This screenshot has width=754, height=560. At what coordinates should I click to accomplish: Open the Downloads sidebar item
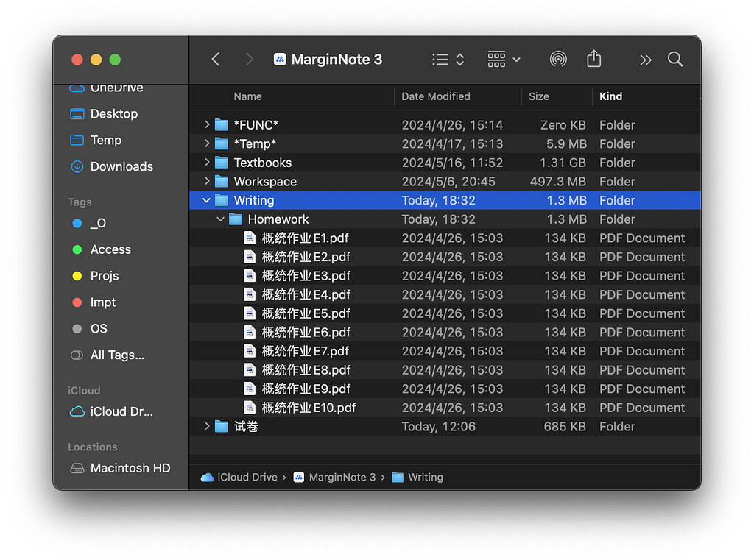(x=121, y=166)
